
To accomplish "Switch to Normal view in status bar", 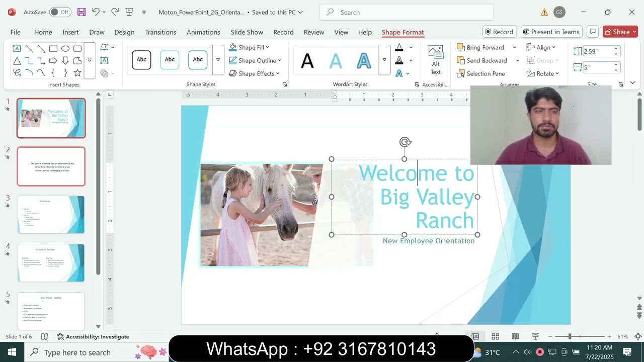I will pos(475,336).
